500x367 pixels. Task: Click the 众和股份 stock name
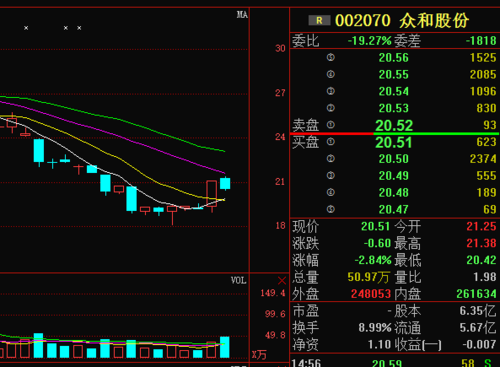click(434, 21)
